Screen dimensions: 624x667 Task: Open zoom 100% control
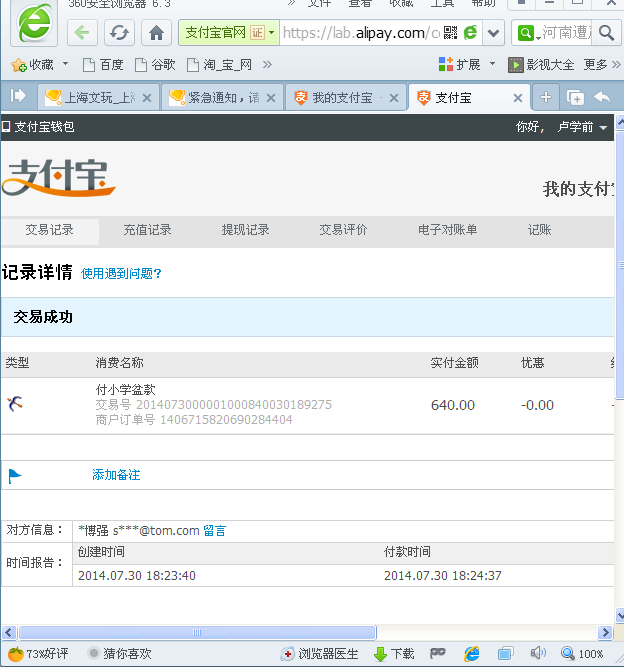[x=582, y=653]
